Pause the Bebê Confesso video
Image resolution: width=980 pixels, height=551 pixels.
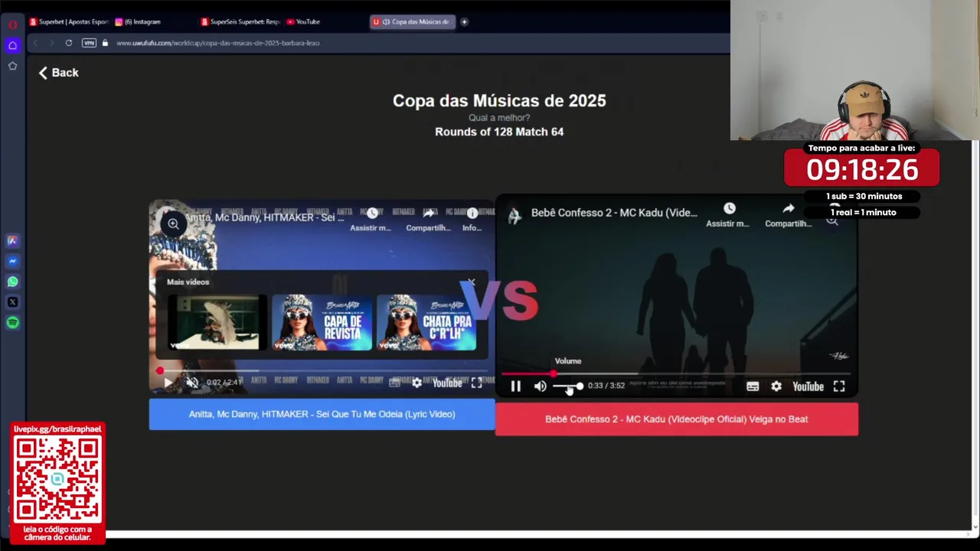pos(516,386)
